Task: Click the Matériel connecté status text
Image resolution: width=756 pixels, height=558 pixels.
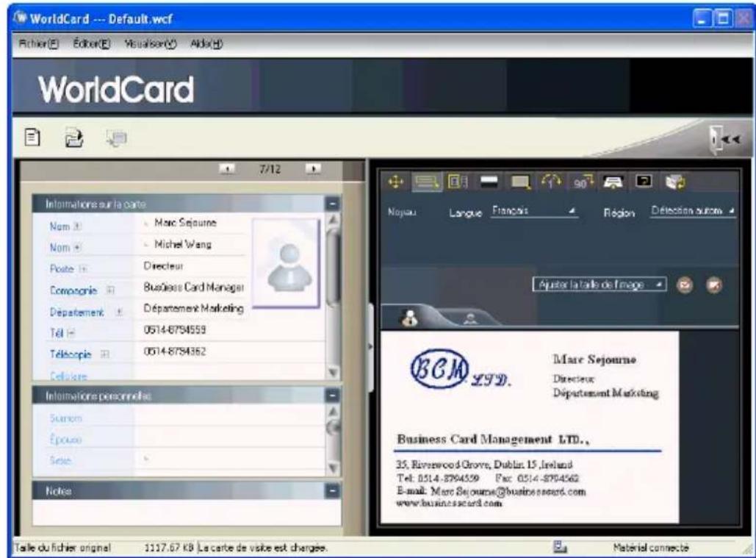Action: (651, 548)
